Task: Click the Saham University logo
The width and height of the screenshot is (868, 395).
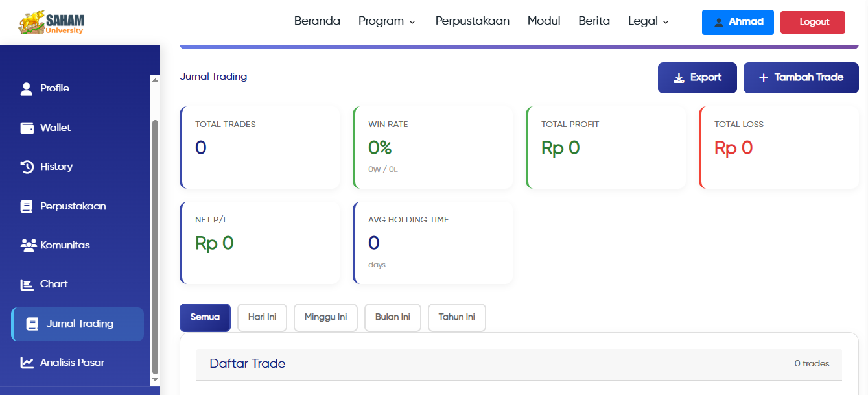Action: [x=52, y=21]
